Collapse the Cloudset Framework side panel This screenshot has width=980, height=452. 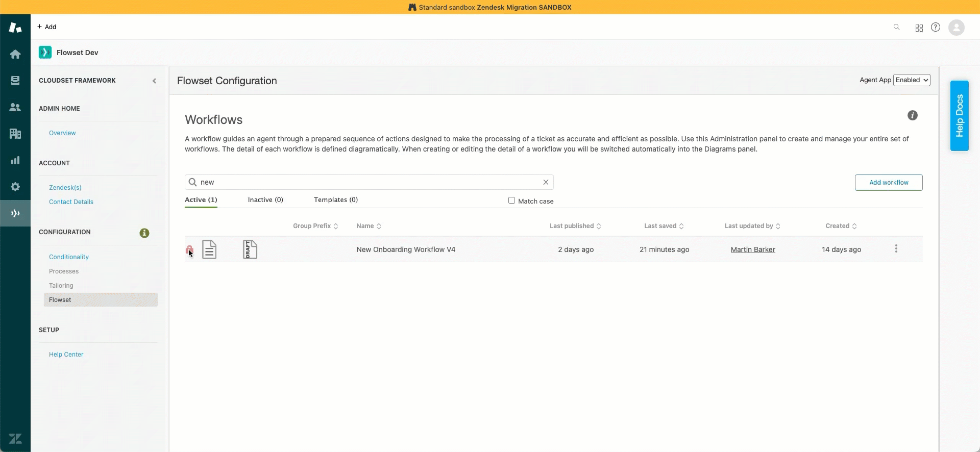154,81
